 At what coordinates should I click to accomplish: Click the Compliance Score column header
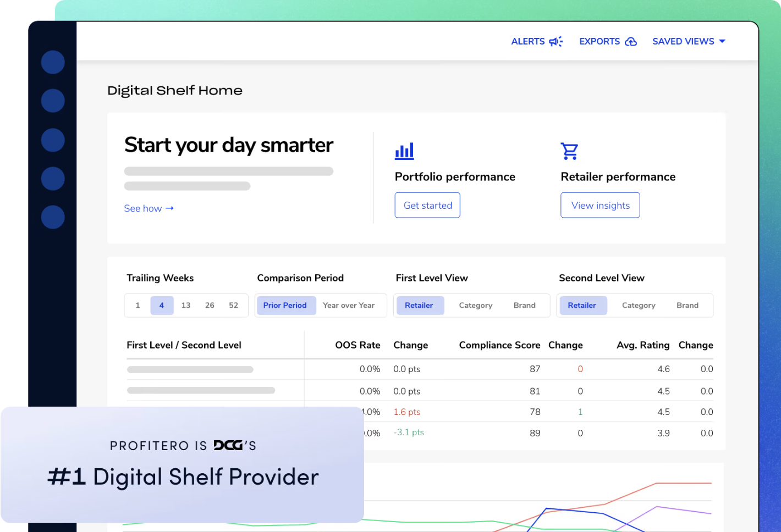pos(499,345)
